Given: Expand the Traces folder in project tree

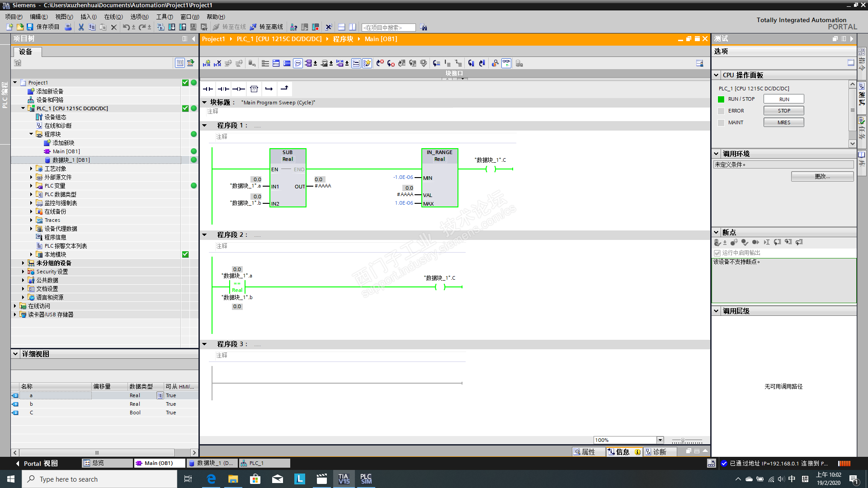Looking at the screenshot, I should coord(31,220).
